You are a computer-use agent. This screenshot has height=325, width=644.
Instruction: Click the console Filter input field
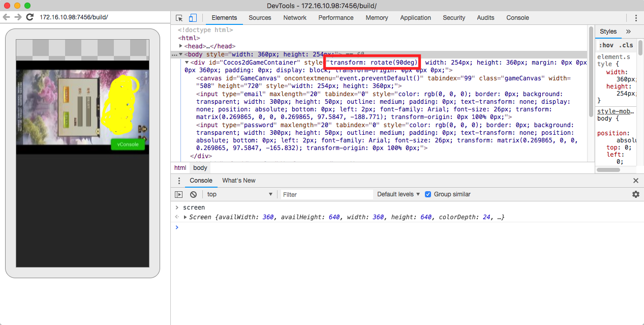click(x=326, y=194)
